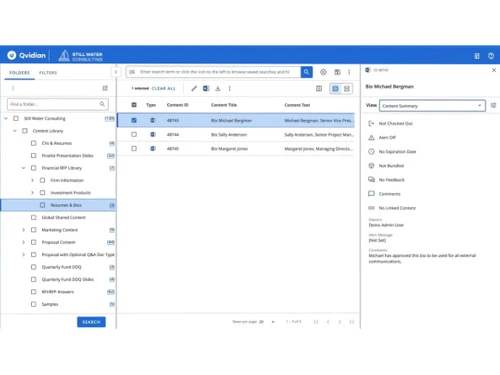This screenshot has width=500, height=375.
Task: Go to the last results page
Action: (351, 322)
